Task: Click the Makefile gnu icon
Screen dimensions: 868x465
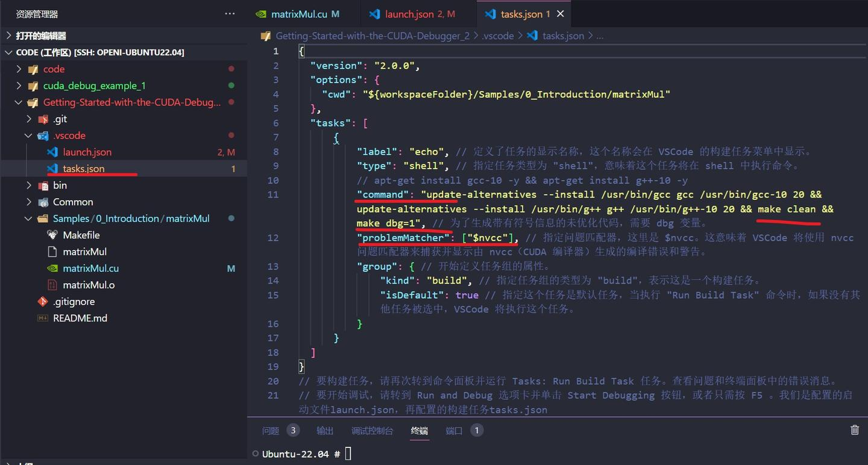Action: click(52, 235)
